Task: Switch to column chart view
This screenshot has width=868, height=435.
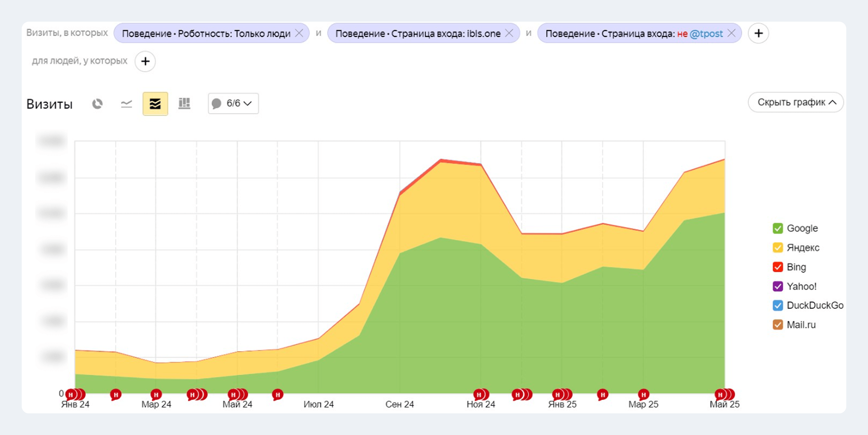Action: coord(184,104)
